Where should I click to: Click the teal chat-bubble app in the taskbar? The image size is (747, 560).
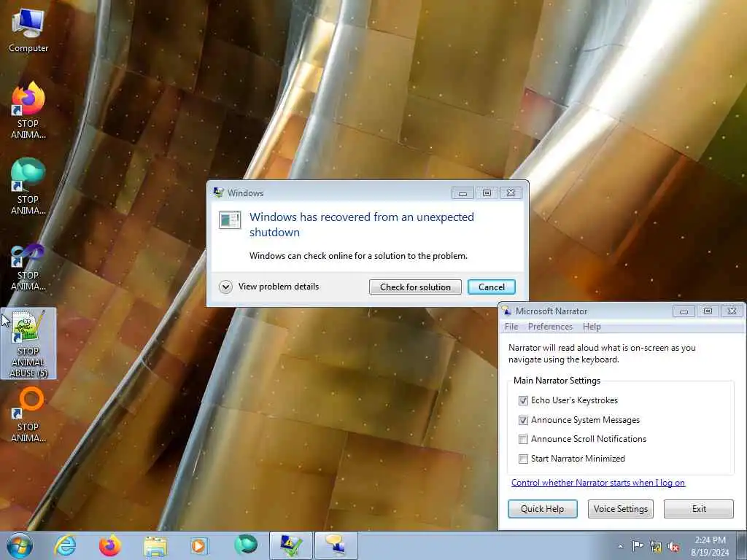245,545
